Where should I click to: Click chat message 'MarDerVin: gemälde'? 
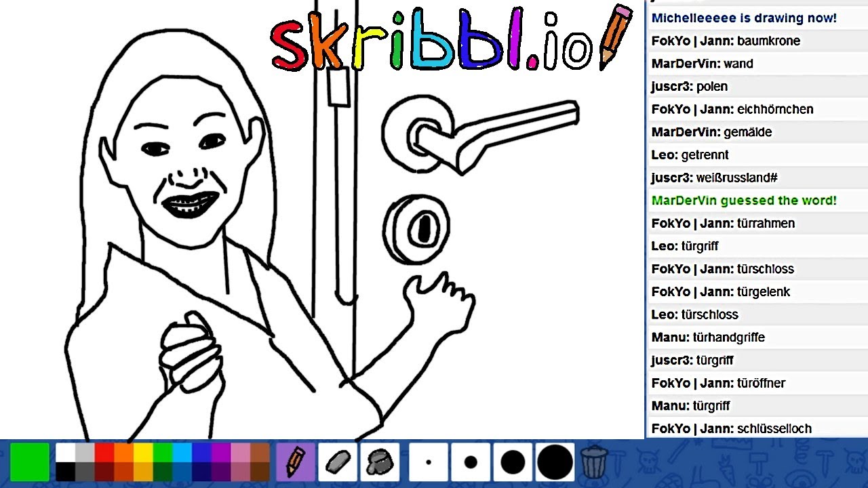coord(711,132)
